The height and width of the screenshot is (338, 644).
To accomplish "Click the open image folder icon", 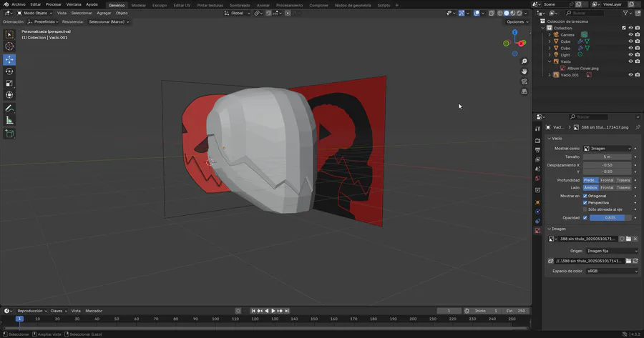I will pos(628,239).
